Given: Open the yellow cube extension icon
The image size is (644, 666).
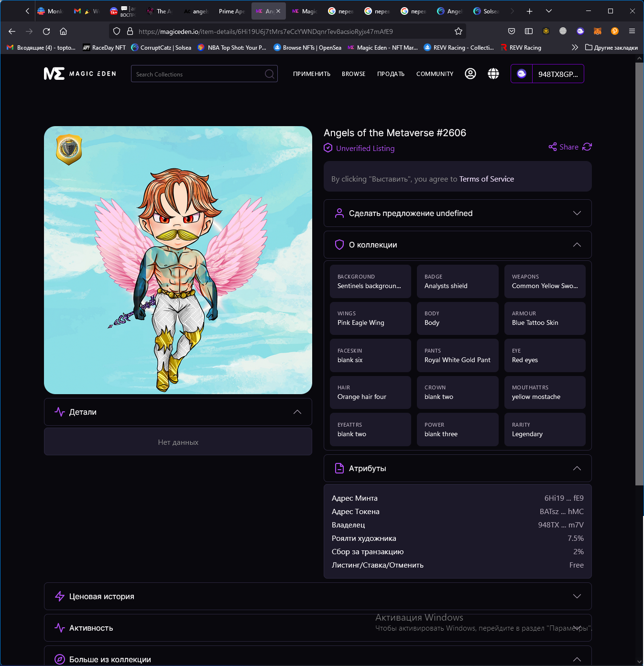Looking at the screenshot, I should 546,32.
